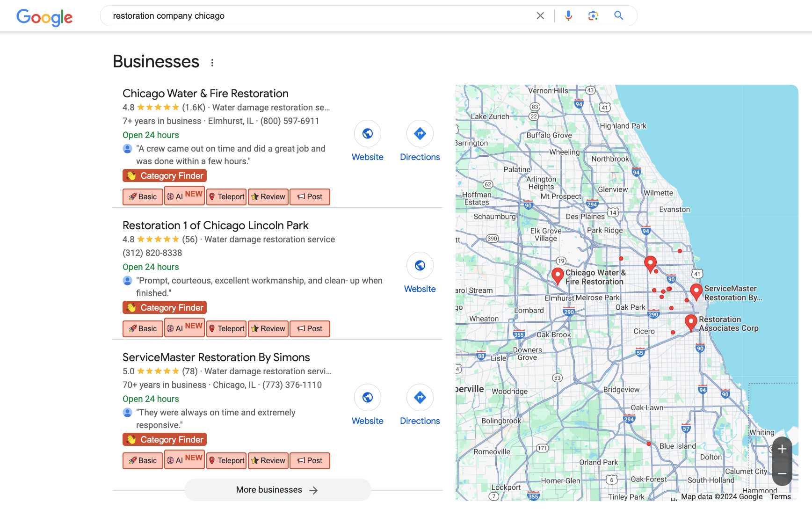Open Website for Restoration 1 of Chicago Lincoln Park
The height and width of the screenshot is (509, 812).
pyautogui.click(x=420, y=273)
